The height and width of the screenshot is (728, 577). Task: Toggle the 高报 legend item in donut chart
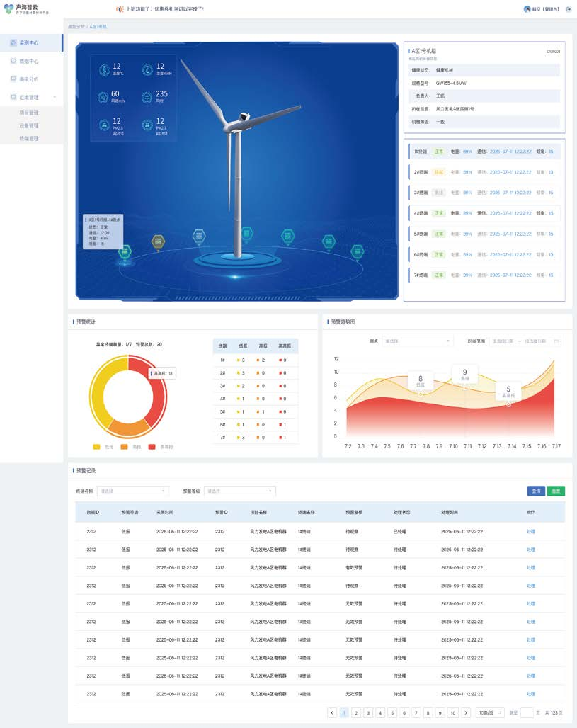point(130,447)
